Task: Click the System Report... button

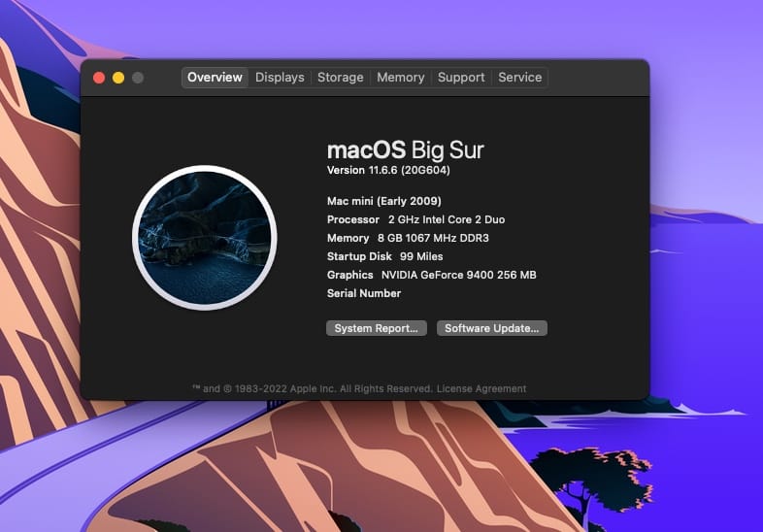Action: tap(376, 328)
